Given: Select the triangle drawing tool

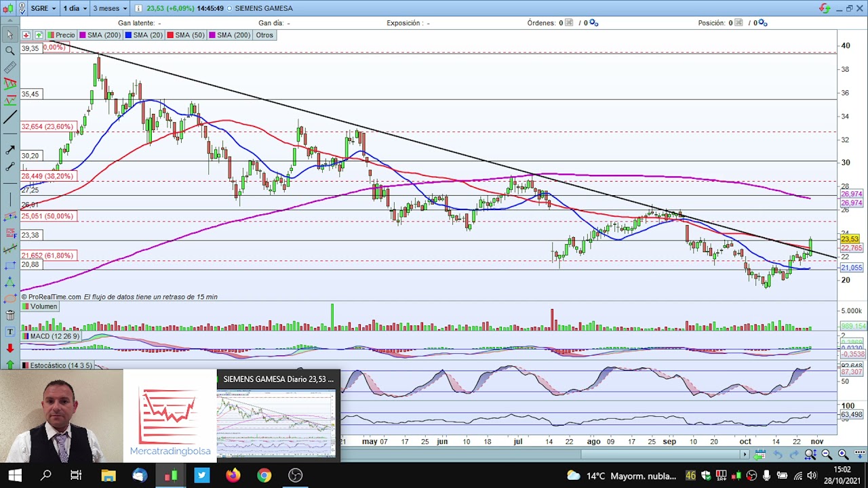Looking at the screenshot, I should click(9, 282).
